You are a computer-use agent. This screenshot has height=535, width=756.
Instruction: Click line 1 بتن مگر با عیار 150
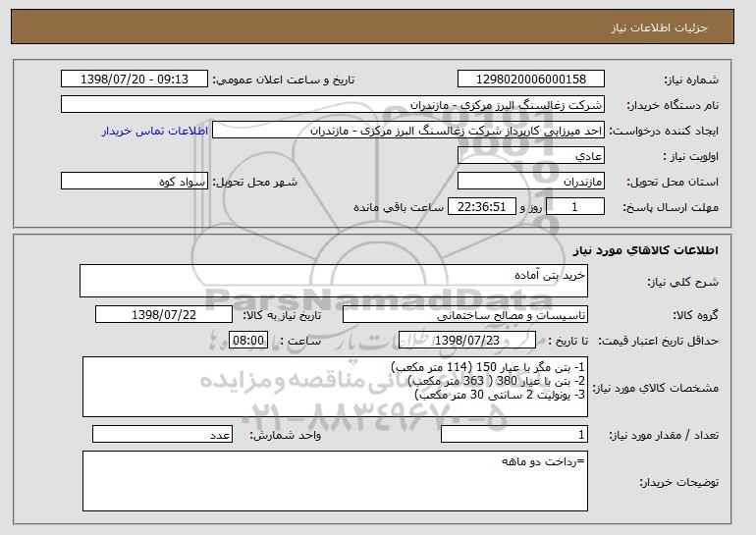tap(488, 367)
